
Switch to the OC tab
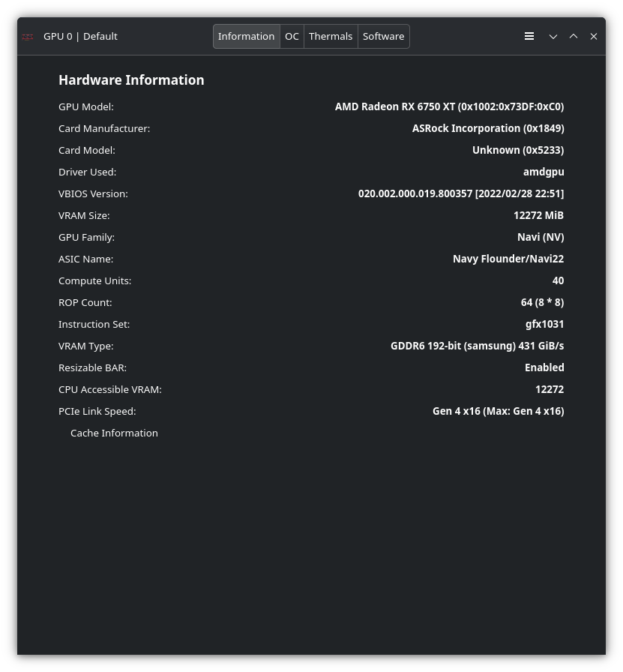[292, 36]
